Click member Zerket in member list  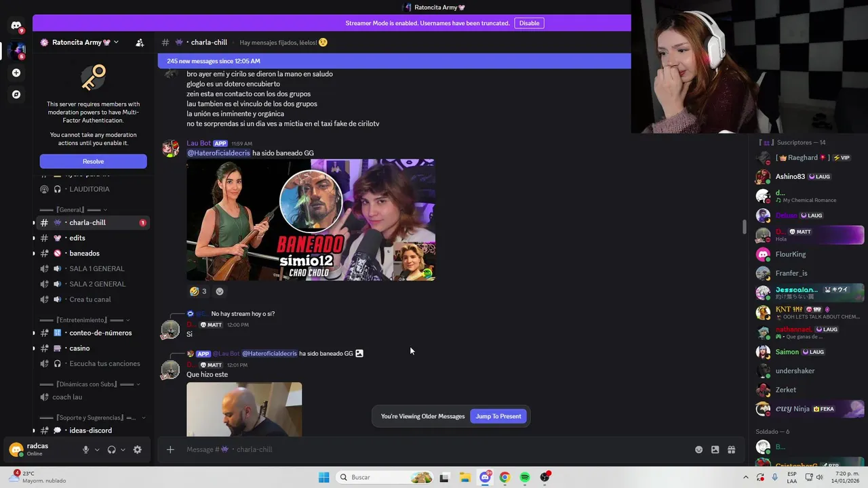click(809, 390)
